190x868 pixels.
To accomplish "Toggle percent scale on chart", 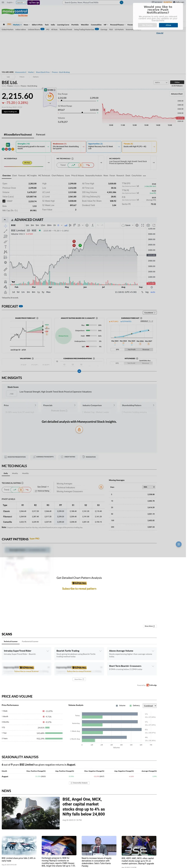I will coord(142,292).
